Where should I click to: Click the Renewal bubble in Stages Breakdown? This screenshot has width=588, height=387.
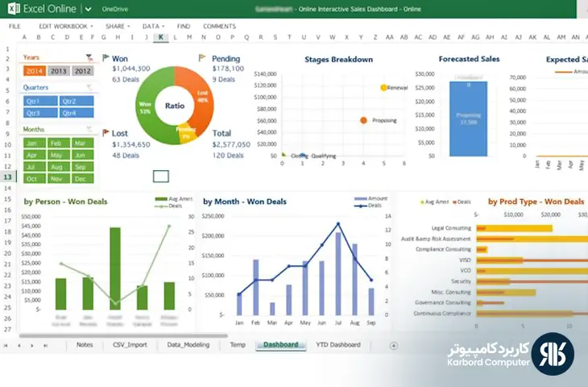point(383,87)
